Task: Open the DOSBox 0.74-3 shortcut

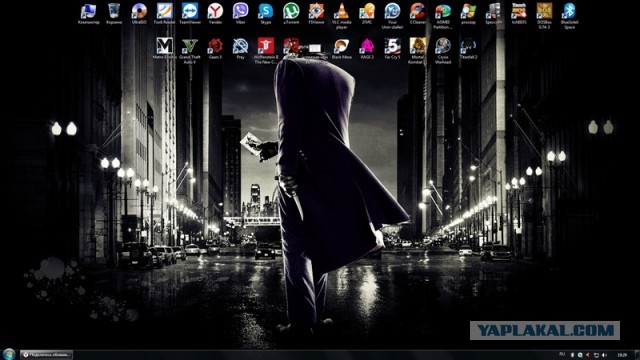Action: click(544, 16)
